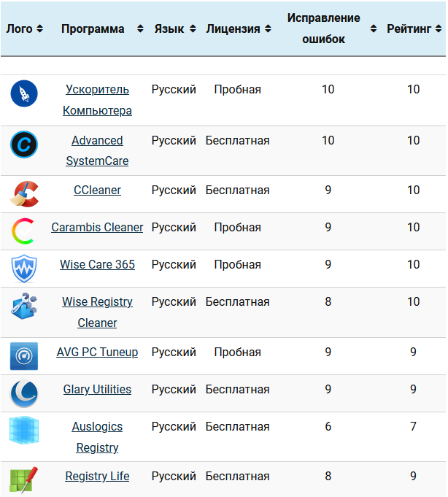Image resolution: width=448 pixels, height=497 pixels.
Task: Sort table by Язык column arrows
Action: coord(193,29)
